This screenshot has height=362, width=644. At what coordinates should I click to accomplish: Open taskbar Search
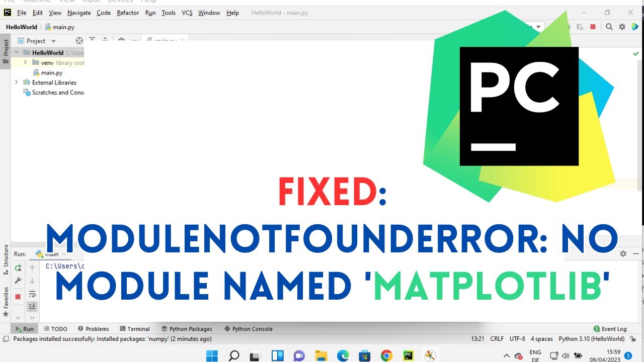234,355
